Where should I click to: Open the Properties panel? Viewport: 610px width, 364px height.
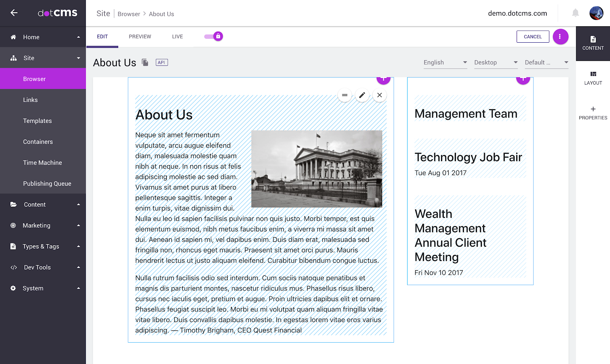click(593, 113)
